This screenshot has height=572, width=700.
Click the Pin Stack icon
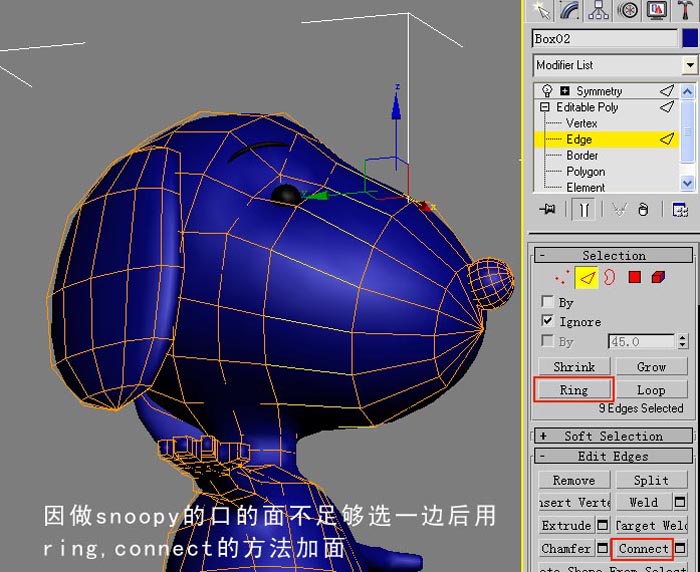click(x=547, y=209)
